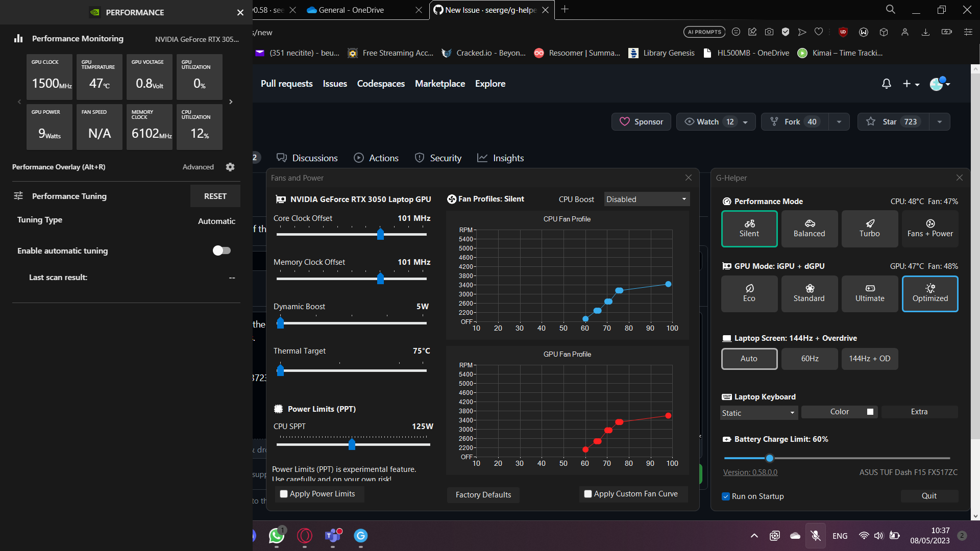Open Fans + Power settings
This screenshot has height=551, width=980.
tap(929, 229)
